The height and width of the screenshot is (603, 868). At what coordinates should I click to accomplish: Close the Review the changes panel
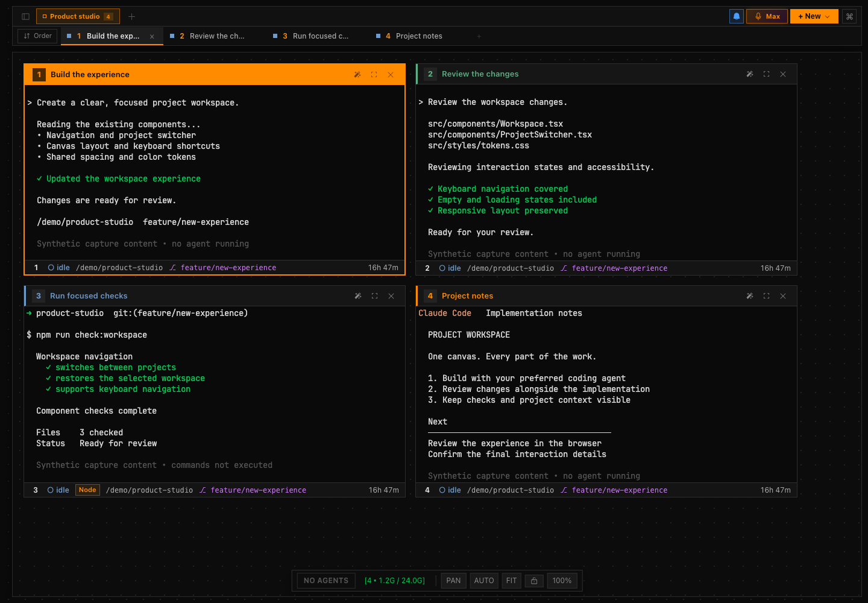point(783,74)
